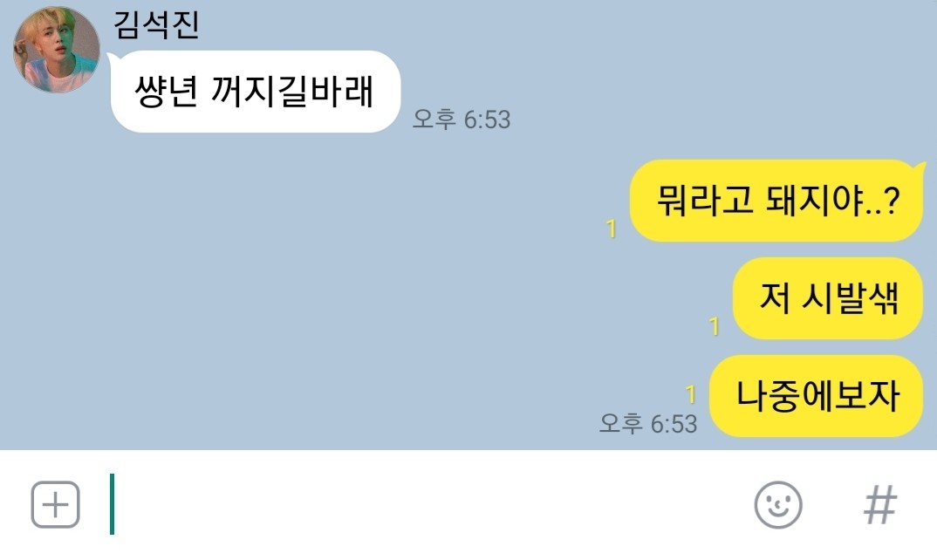Click the text cursor in the input bar
This screenshot has width=937, height=560.
pyautogui.click(x=112, y=504)
